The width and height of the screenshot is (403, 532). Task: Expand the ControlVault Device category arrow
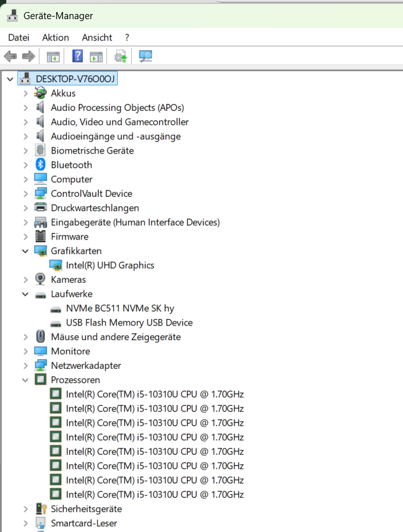25,194
